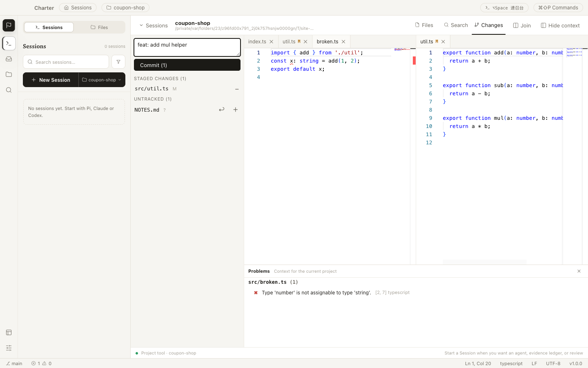Click the Charter app title
588x368 pixels.
pos(44,8)
